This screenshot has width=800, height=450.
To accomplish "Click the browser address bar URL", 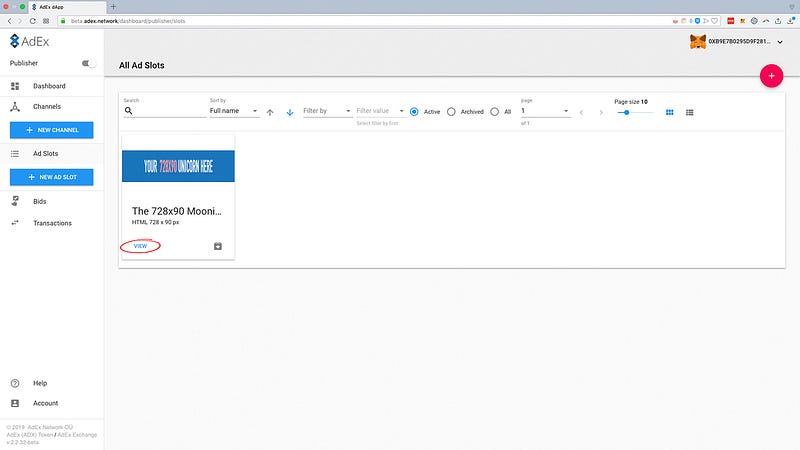I will [128, 21].
